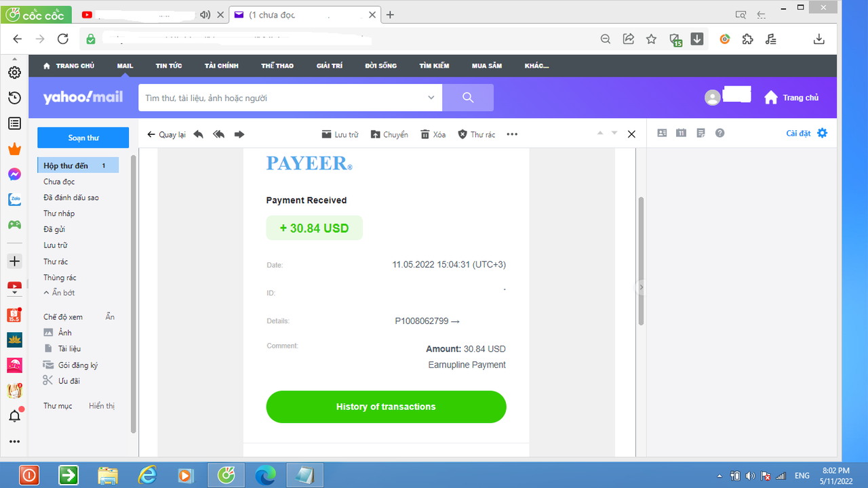The height and width of the screenshot is (488, 868).
Task: Open Microsoft Edge from taskbar
Action: point(264,474)
